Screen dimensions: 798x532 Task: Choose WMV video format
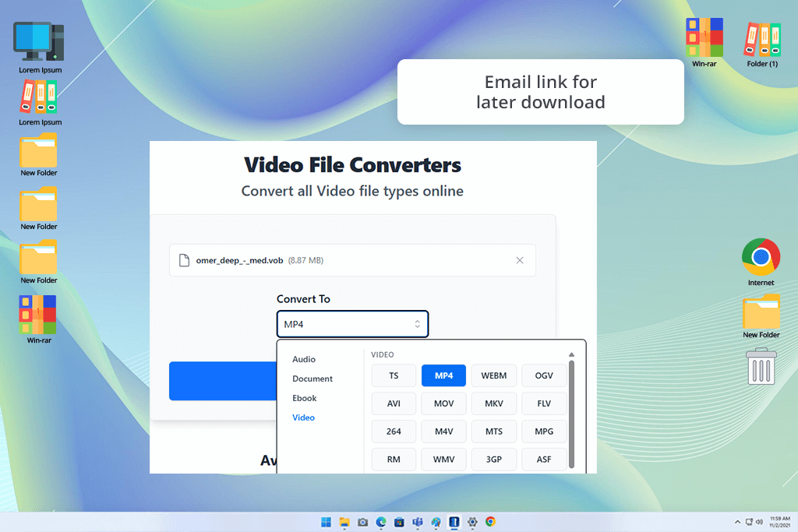click(x=443, y=460)
